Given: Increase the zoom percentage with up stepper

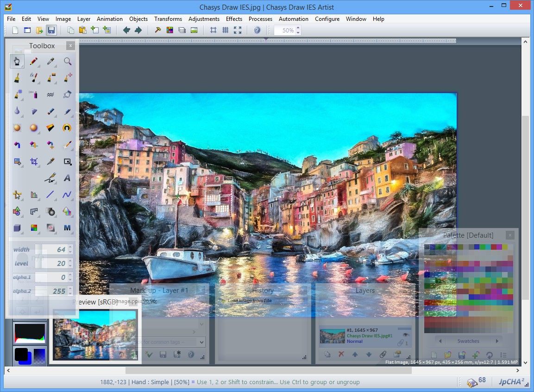Looking at the screenshot, I should coord(298,28).
